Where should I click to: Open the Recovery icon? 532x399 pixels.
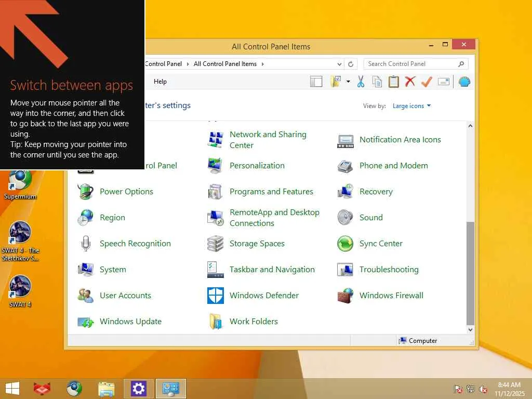click(345, 191)
